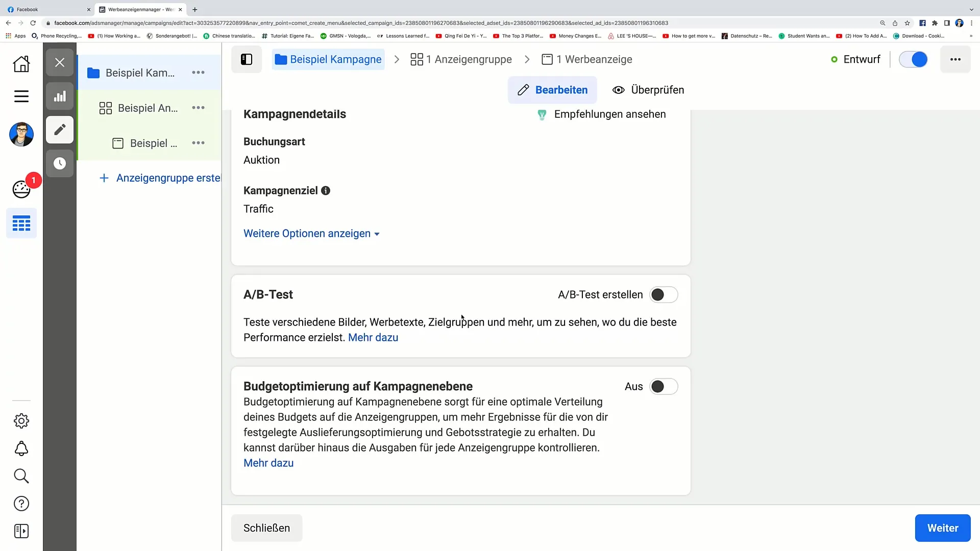Click three-dot menu next to Beispiel Kam...
The height and width of the screenshot is (551, 980).
click(198, 72)
